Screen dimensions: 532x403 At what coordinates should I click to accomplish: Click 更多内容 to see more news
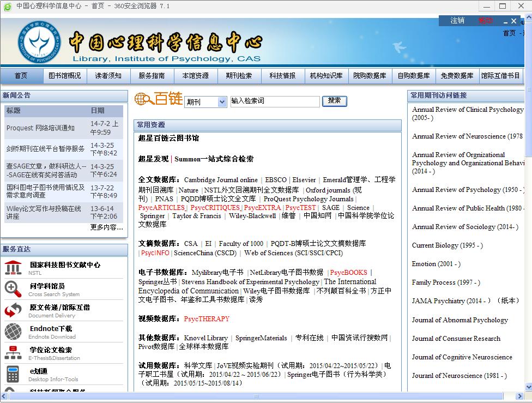click(x=106, y=227)
